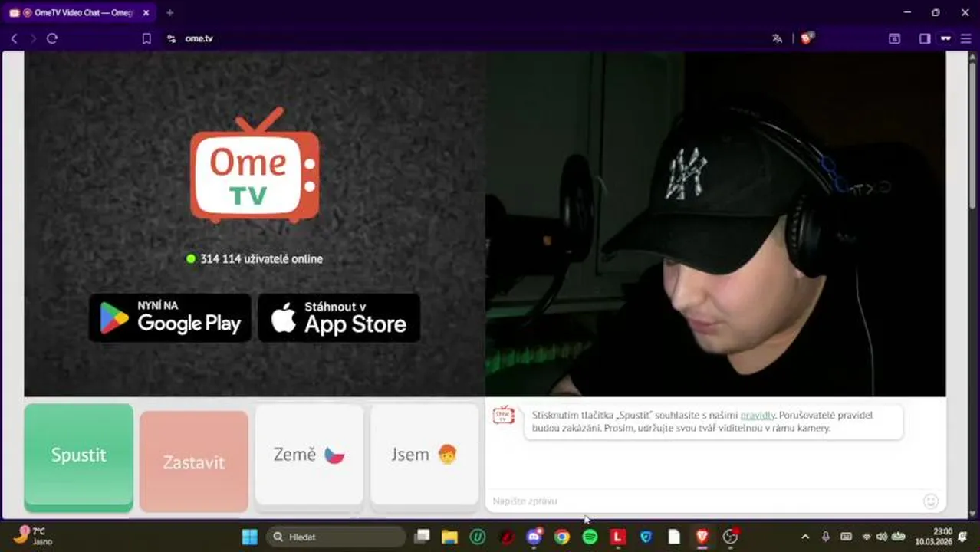Close the OmeTV Video Chat tab

point(146,12)
